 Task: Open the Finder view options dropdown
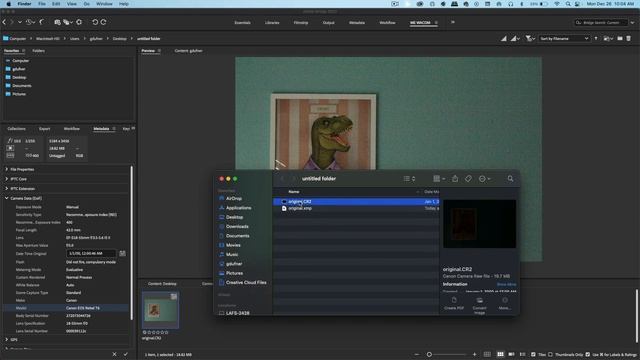coord(409,178)
